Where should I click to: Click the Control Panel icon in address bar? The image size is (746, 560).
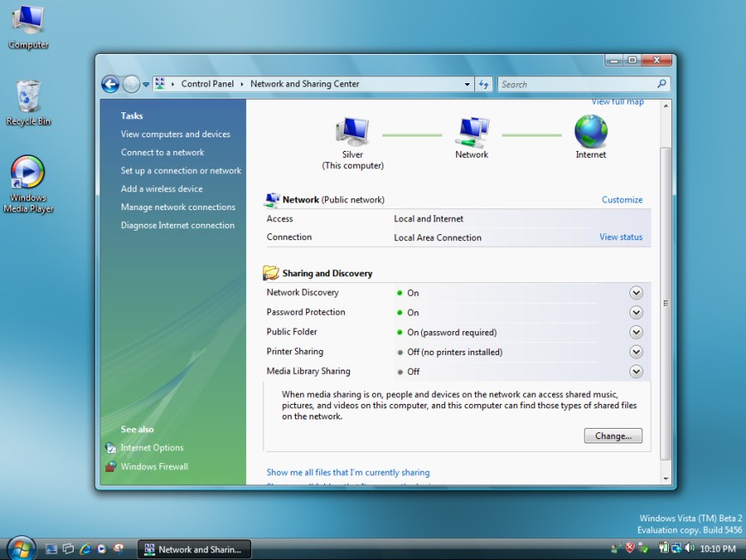(x=159, y=84)
